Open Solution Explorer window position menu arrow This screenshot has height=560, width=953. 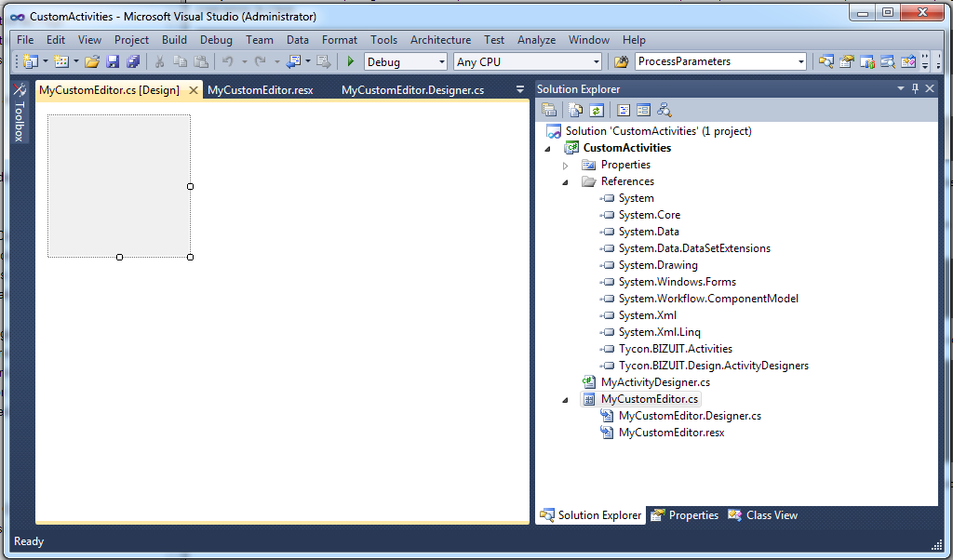click(x=901, y=88)
